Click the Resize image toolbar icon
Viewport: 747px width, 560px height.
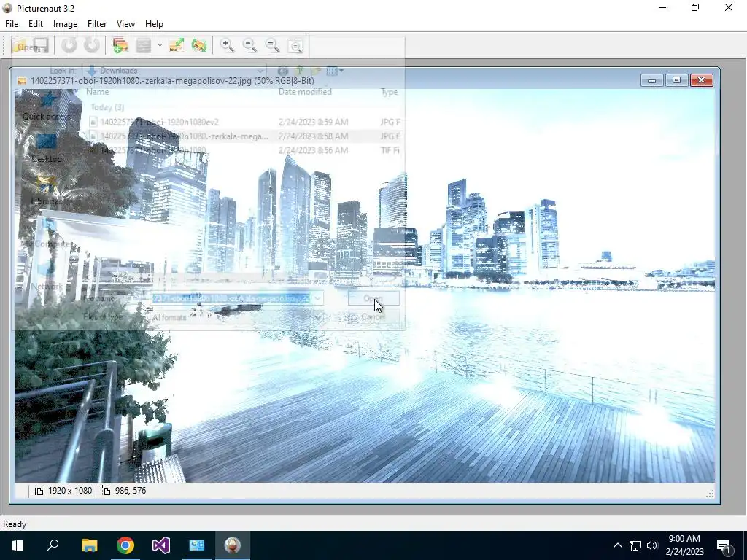point(176,46)
